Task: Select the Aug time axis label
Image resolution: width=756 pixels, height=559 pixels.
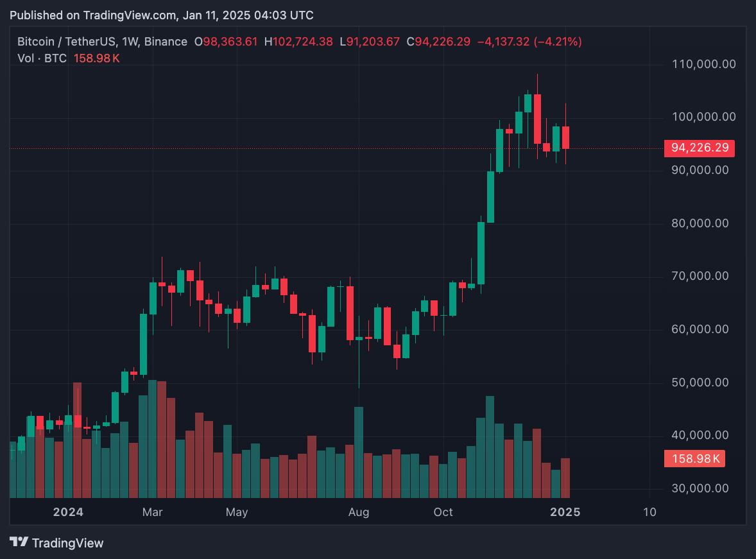Action: pyautogui.click(x=359, y=512)
